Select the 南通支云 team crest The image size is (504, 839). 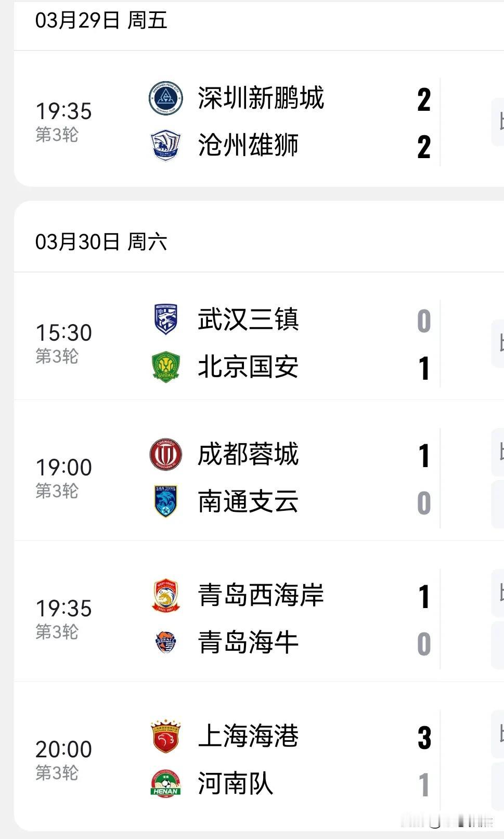click(166, 501)
